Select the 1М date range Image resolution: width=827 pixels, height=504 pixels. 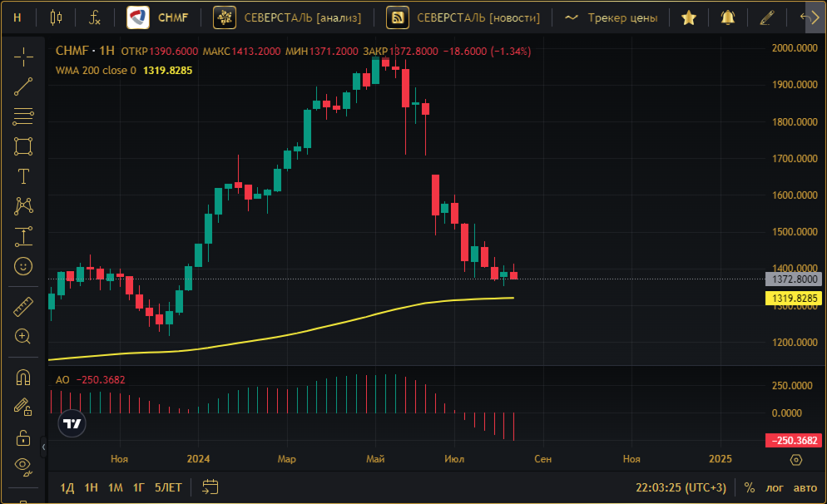[116, 487]
